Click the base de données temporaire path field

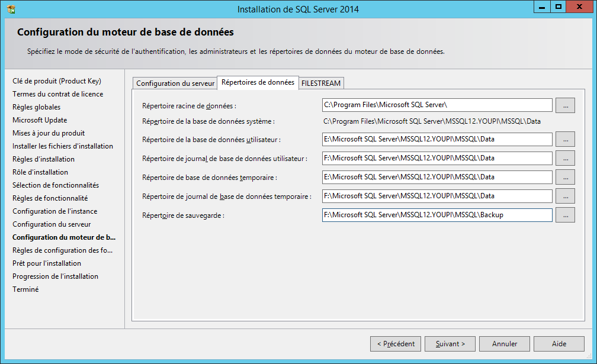[x=437, y=177]
